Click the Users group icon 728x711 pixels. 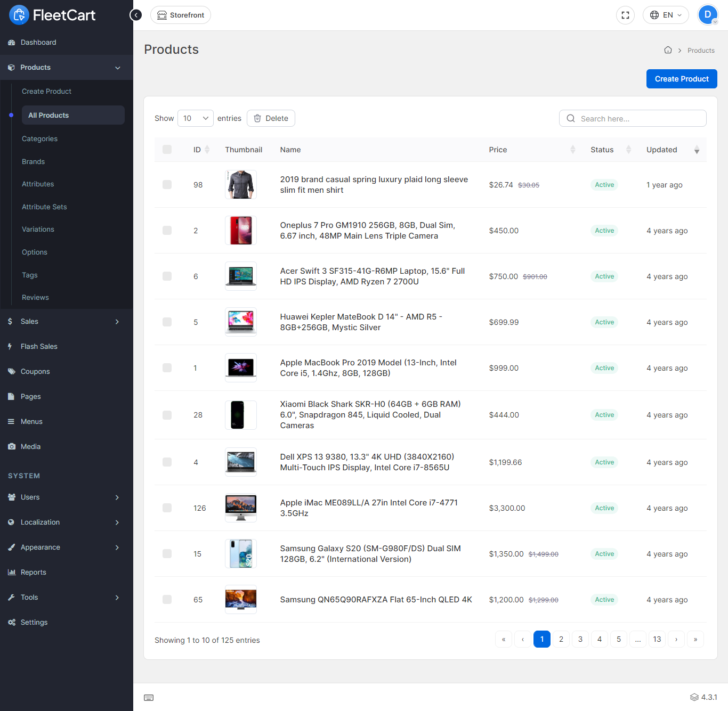click(x=11, y=497)
